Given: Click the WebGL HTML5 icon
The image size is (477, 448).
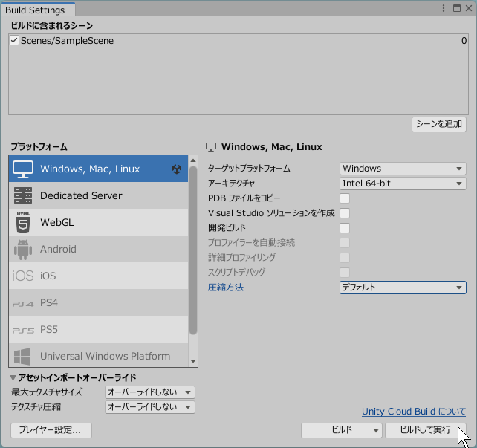Looking at the screenshot, I should pyautogui.click(x=23, y=222).
